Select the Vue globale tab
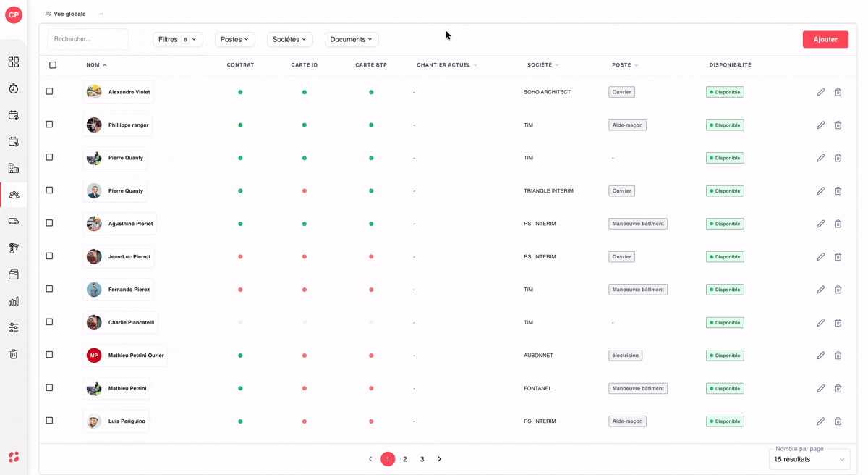This screenshot has height=475, width=868. [x=65, y=14]
